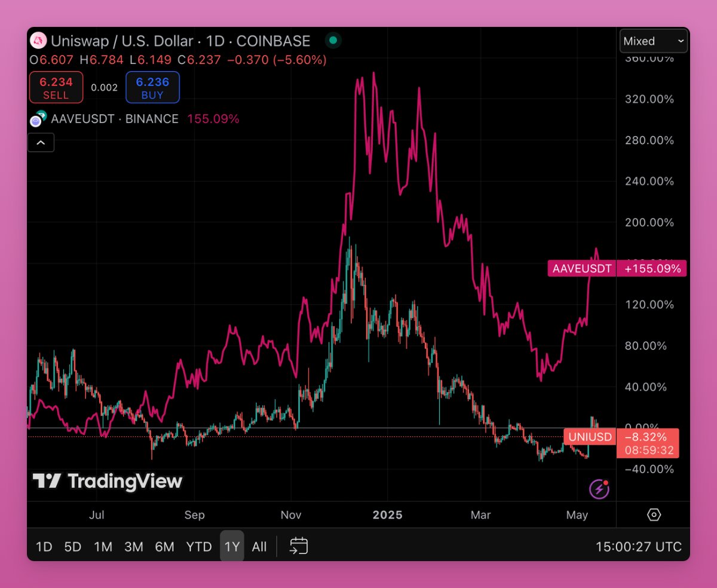Viewport: 717px width, 588px height.
Task: Click the AAVEUSDT · BINANCE legend label
Action: (x=115, y=119)
